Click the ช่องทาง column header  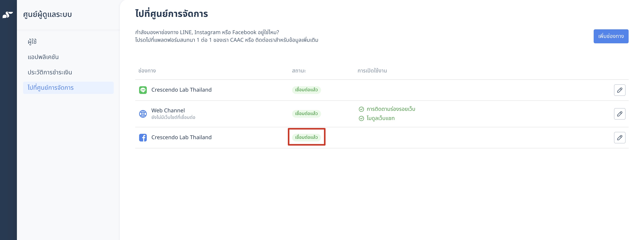pyautogui.click(x=147, y=71)
